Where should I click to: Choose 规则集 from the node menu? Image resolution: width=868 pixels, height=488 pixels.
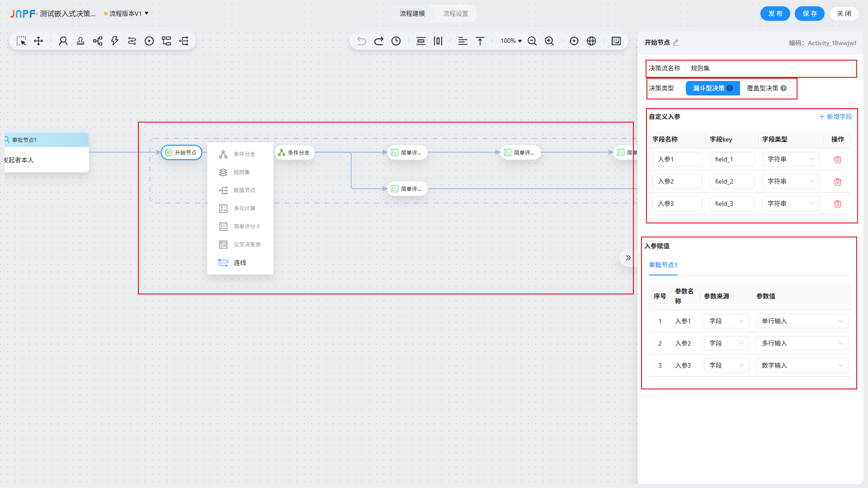pos(241,172)
